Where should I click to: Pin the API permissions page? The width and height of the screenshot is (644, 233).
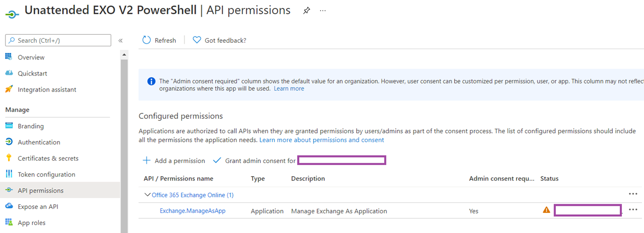pyautogui.click(x=307, y=11)
